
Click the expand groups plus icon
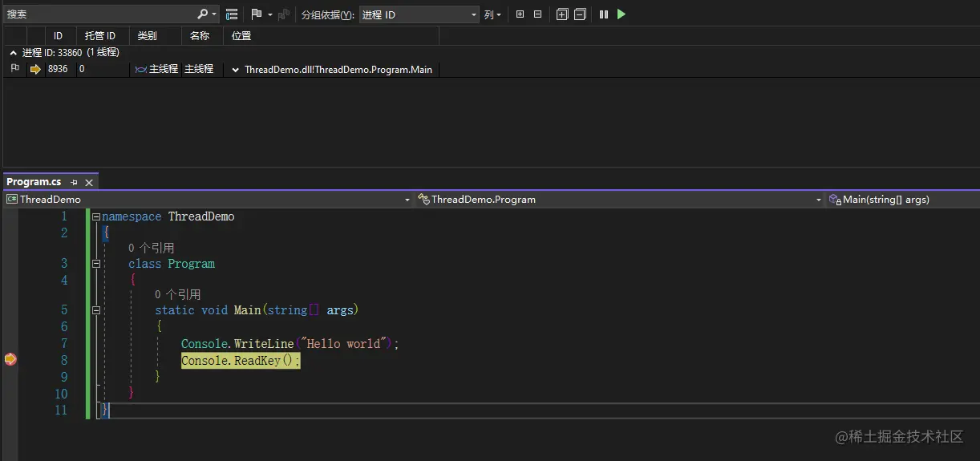(x=520, y=14)
